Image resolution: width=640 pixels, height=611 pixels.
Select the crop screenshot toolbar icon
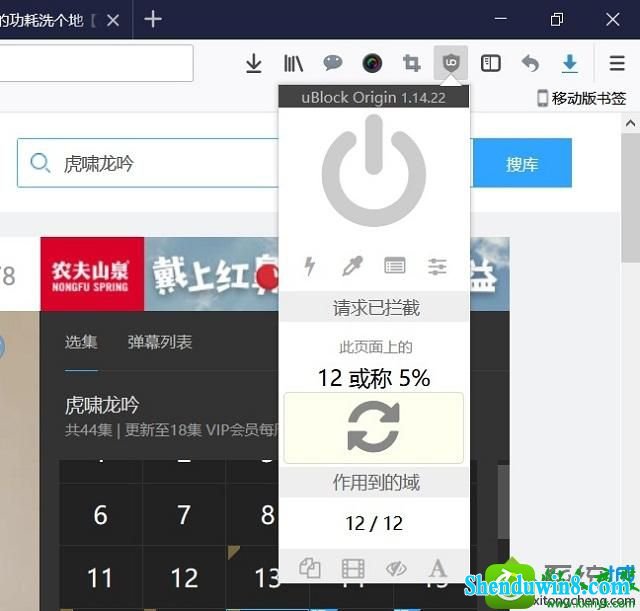[411, 63]
